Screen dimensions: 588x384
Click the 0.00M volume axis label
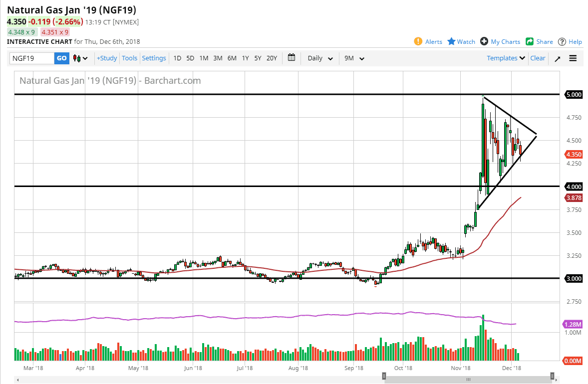click(x=573, y=361)
